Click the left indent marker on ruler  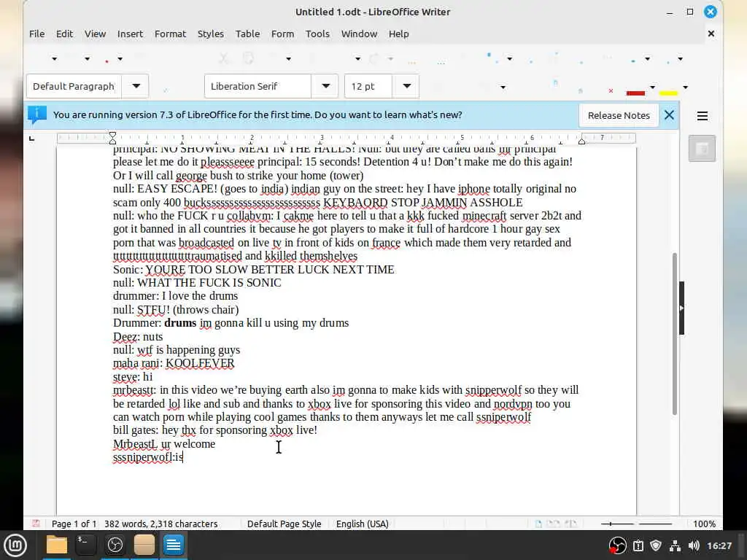112,138
